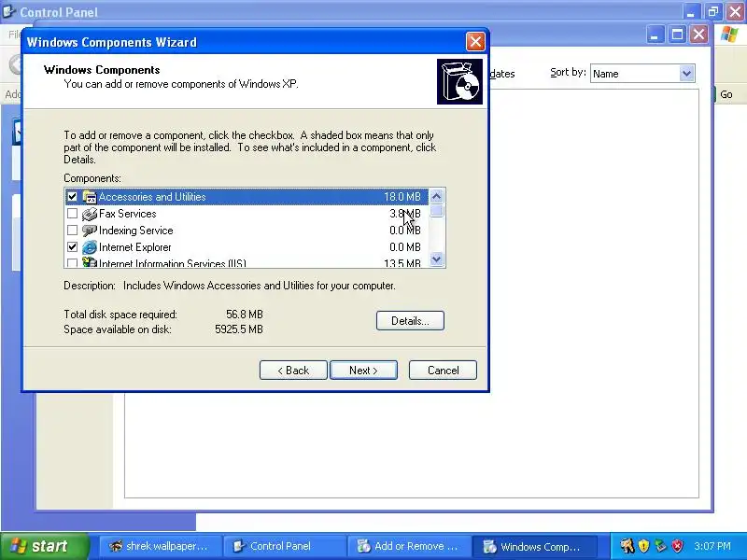This screenshot has width=747, height=560.
Task: Click the Internet Information Services icon
Action: (x=89, y=262)
